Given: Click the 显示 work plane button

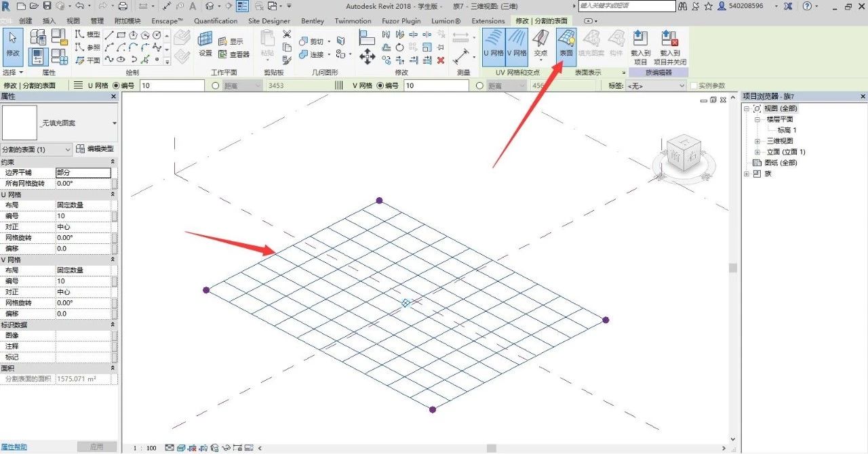Looking at the screenshot, I should click(231, 41).
